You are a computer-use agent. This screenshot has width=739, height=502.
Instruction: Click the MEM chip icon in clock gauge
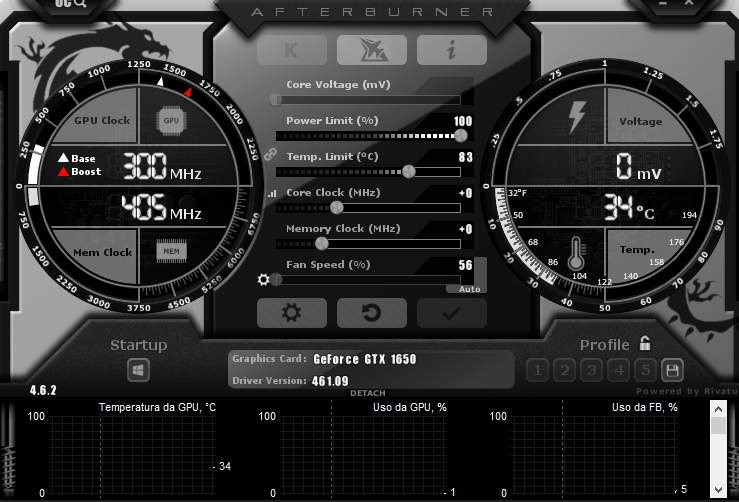(x=171, y=252)
